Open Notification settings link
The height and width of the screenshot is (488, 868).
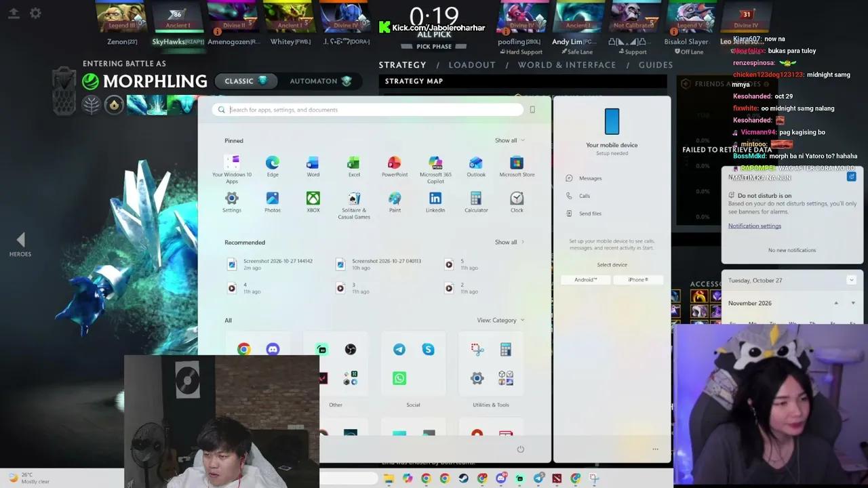755,226
